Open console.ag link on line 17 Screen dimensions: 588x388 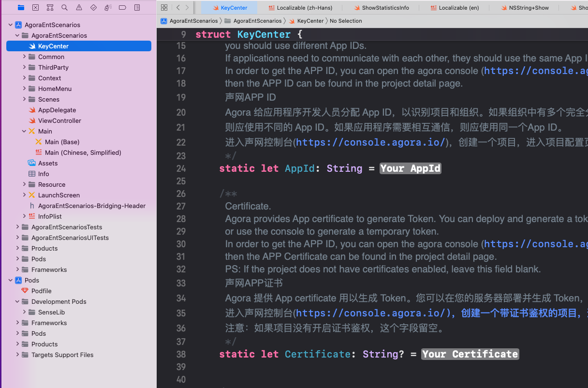tap(536, 71)
